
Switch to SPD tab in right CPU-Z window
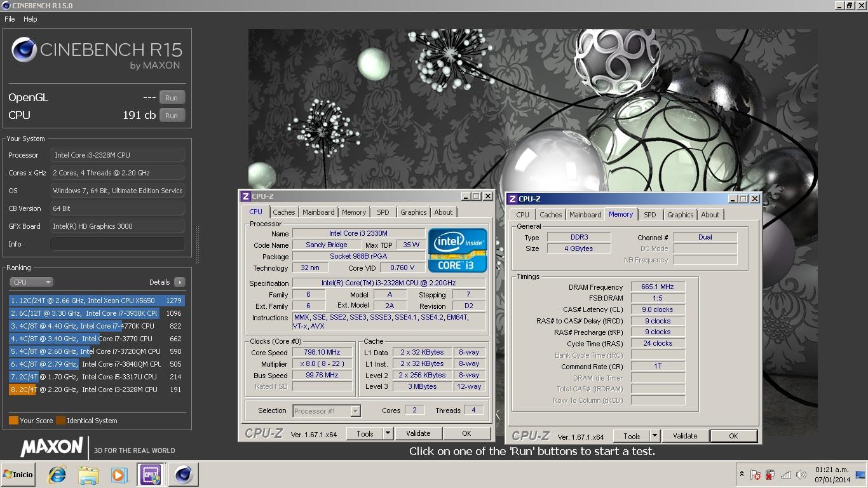pyautogui.click(x=650, y=215)
